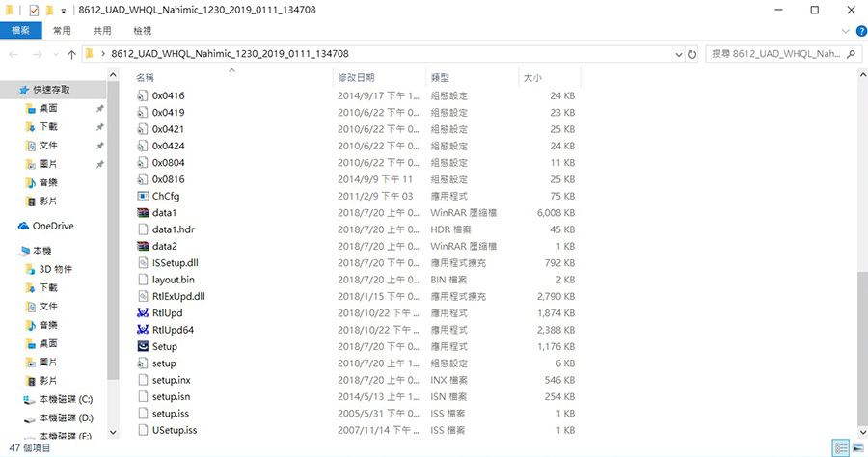Screen dimensions: 868x457
Task: Open the 檔案 ribbon tab
Action: coord(20,31)
